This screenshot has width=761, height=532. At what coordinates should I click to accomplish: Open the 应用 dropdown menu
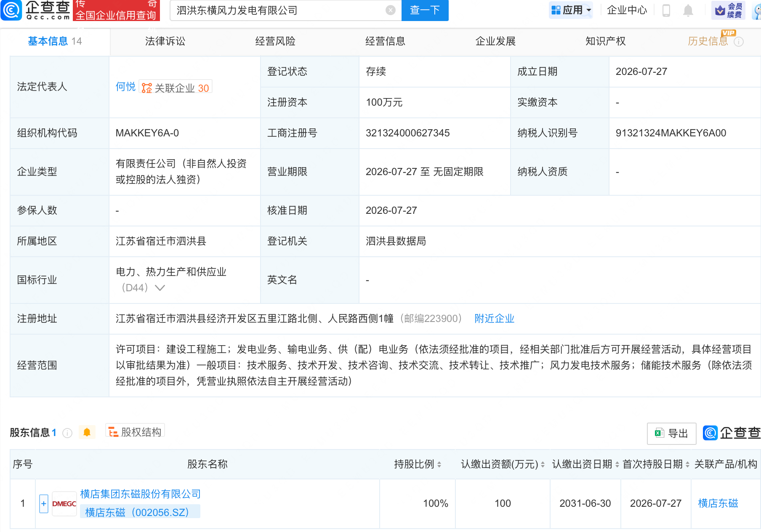click(x=571, y=10)
